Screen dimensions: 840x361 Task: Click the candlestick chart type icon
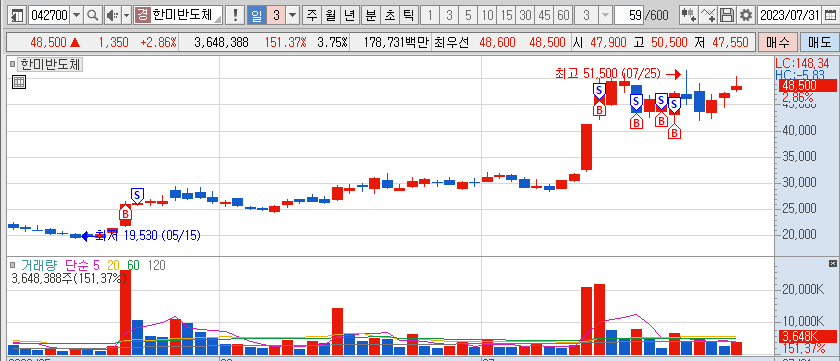(x=689, y=16)
